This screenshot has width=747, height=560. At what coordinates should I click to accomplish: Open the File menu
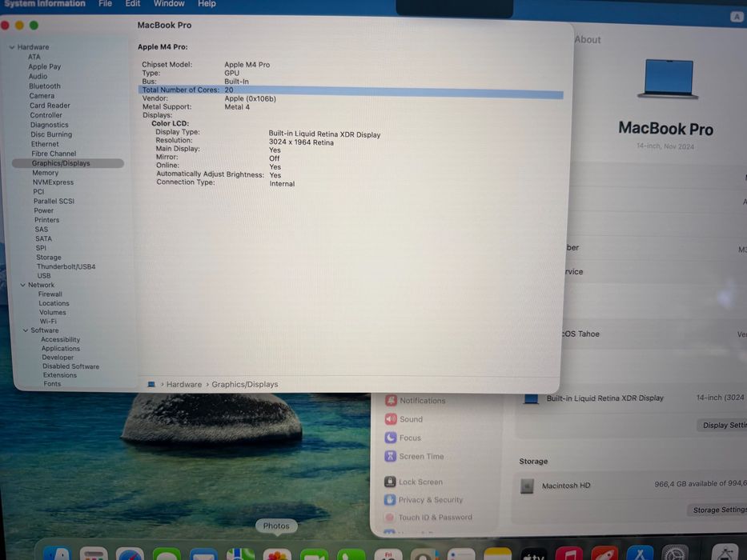pos(106,4)
